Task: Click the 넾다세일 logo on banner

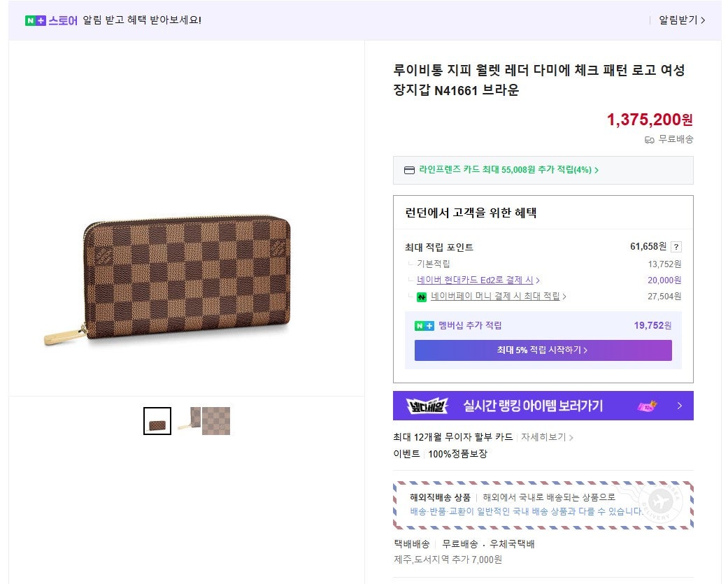Action: tap(422, 406)
